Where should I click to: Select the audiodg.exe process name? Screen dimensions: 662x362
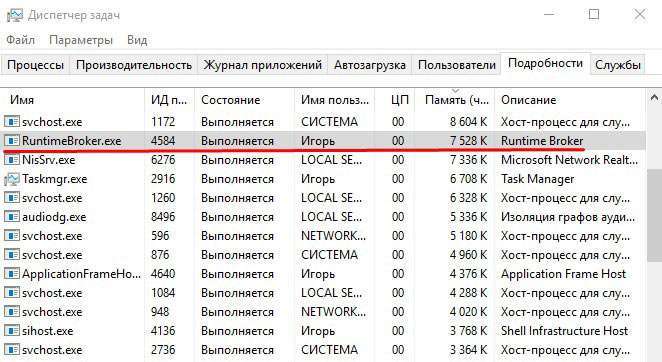coord(54,217)
